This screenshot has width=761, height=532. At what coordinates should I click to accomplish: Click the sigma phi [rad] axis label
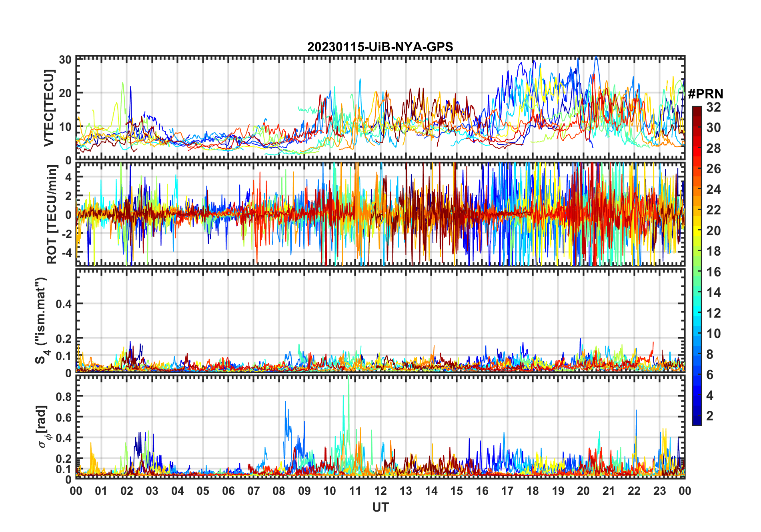(x=44, y=426)
